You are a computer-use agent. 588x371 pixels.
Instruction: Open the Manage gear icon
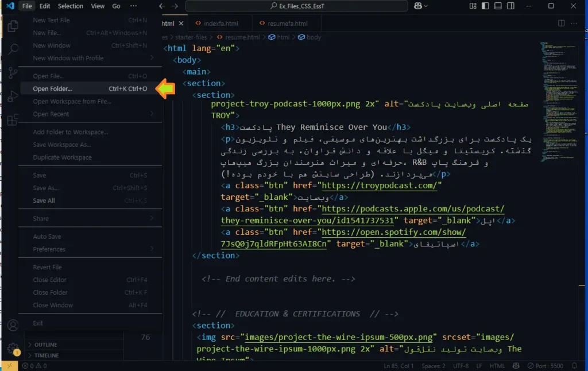[13, 348]
